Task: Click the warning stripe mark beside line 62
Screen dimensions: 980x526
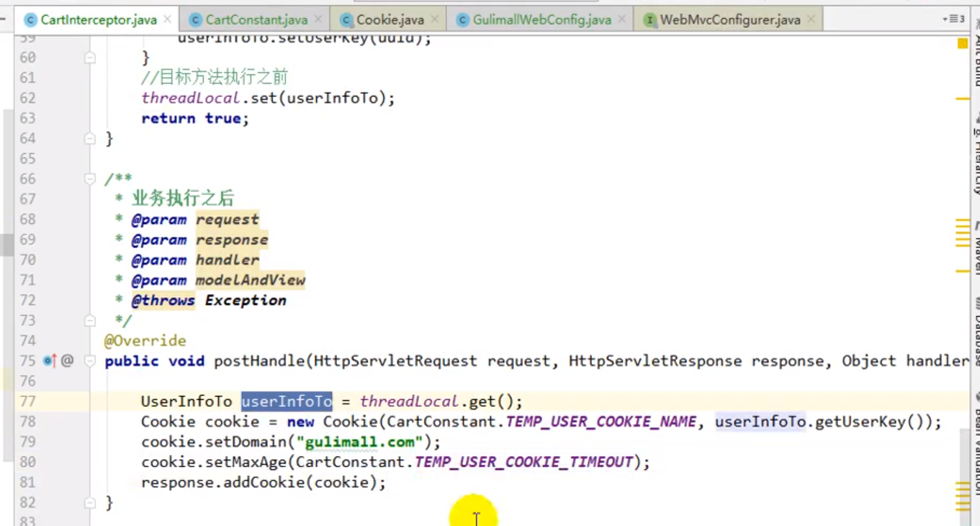Action: click(x=963, y=99)
